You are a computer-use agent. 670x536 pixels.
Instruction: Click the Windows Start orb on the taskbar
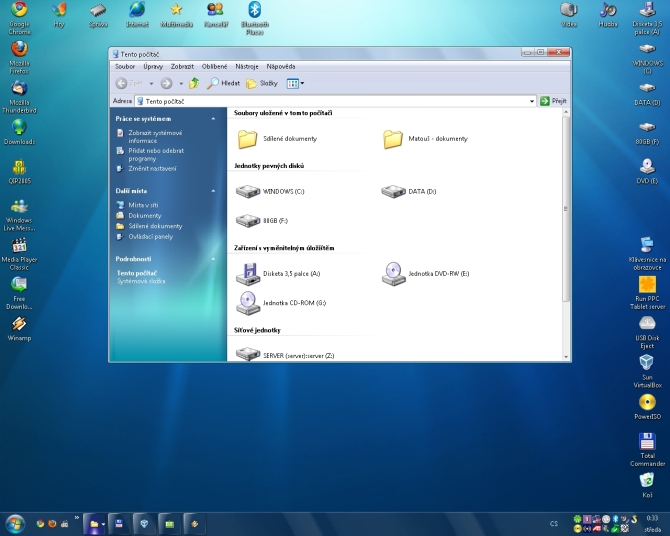15,523
